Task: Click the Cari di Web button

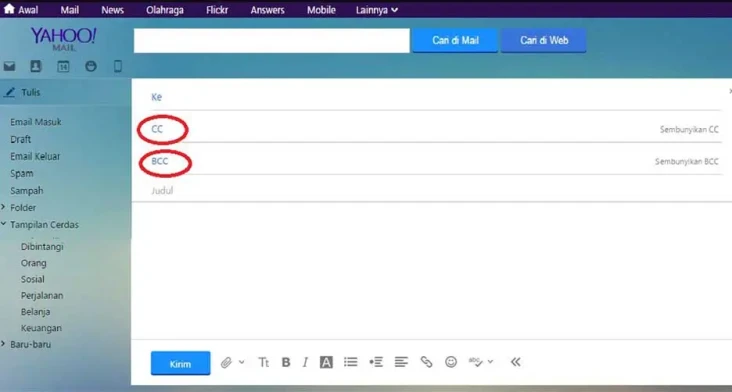Action: 544,41
